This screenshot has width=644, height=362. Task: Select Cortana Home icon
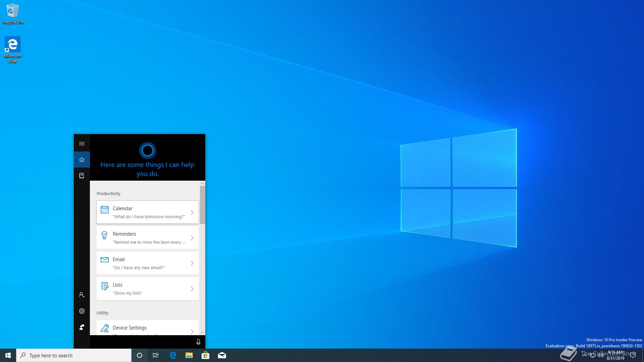point(82,160)
